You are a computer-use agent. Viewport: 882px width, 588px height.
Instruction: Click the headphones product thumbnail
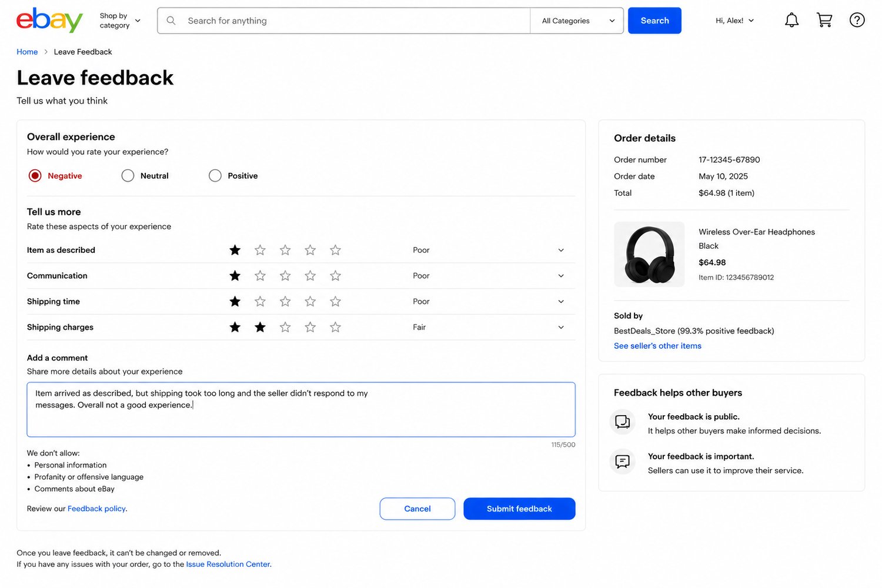tap(649, 254)
